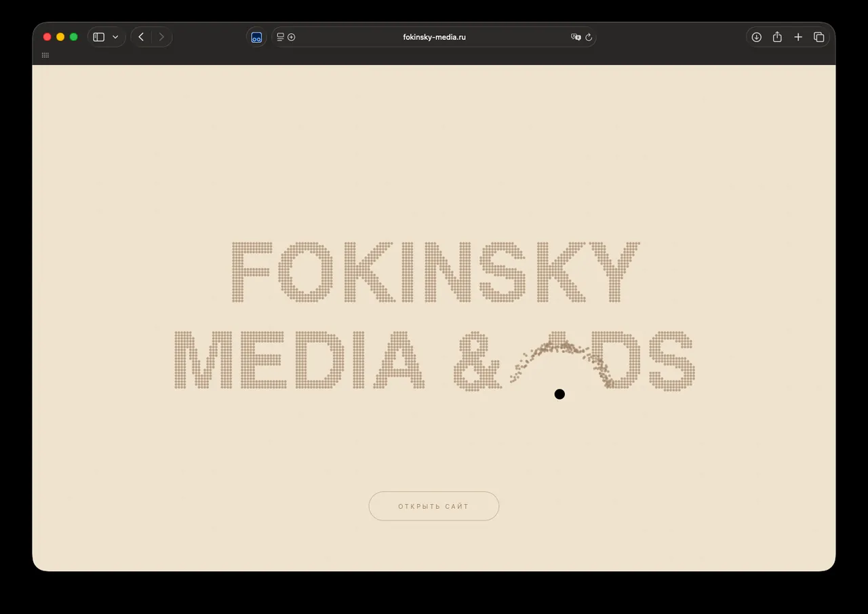Viewport: 868px width, 614px height.
Task: Close the Safari window
Action: [47, 37]
